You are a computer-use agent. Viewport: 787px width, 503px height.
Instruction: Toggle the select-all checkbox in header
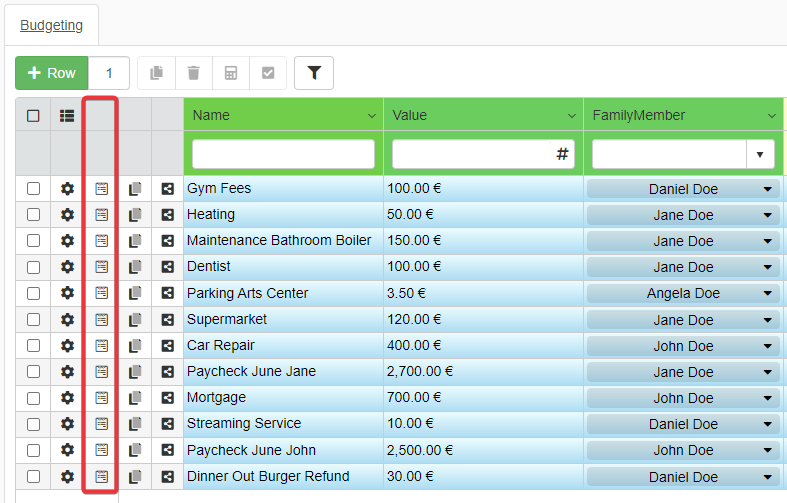[x=33, y=115]
